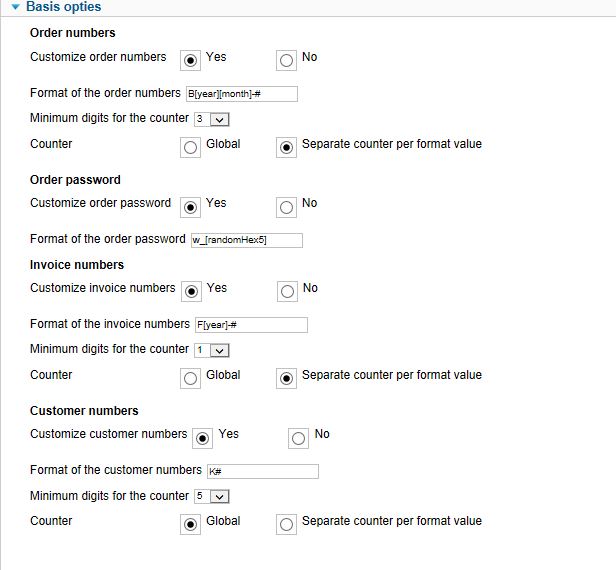Viewport: 616px width, 570px height.
Task: Open order counter minimum digits dropdown
Action: click(212, 120)
